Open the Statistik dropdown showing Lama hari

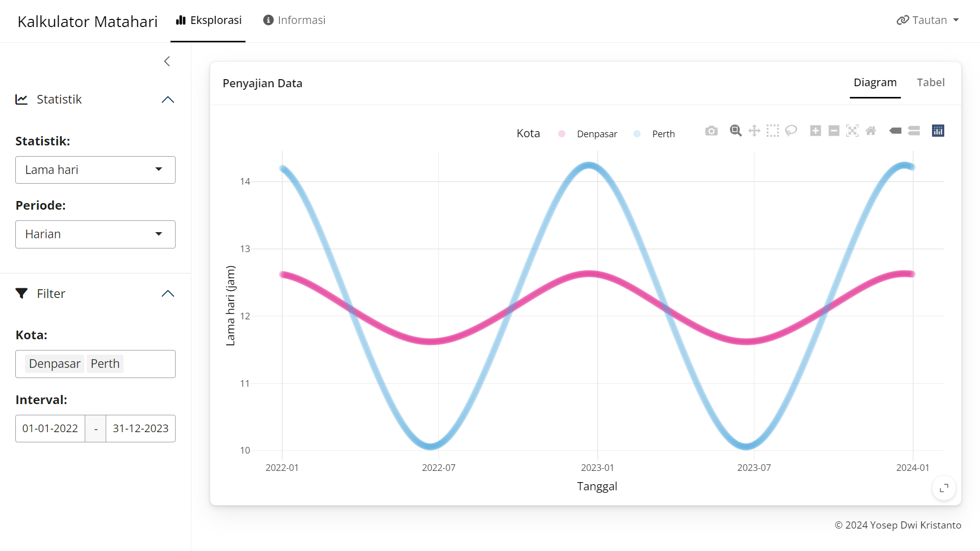[x=95, y=170]
